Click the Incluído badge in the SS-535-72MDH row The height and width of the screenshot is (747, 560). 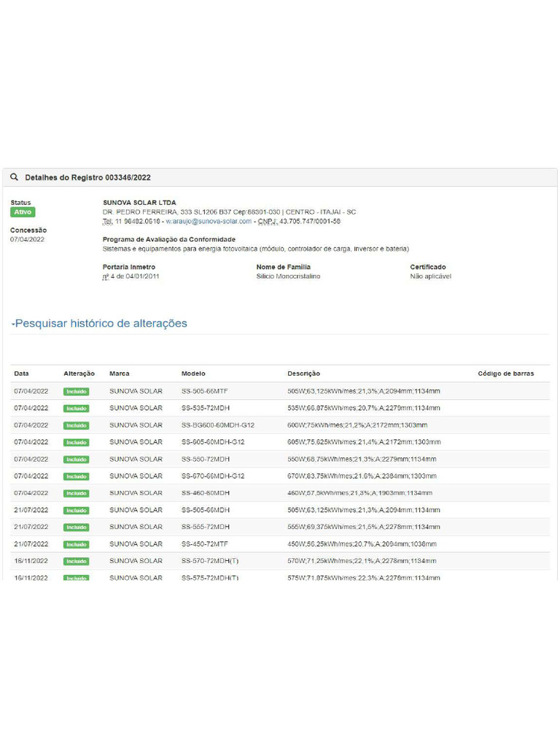76,409
